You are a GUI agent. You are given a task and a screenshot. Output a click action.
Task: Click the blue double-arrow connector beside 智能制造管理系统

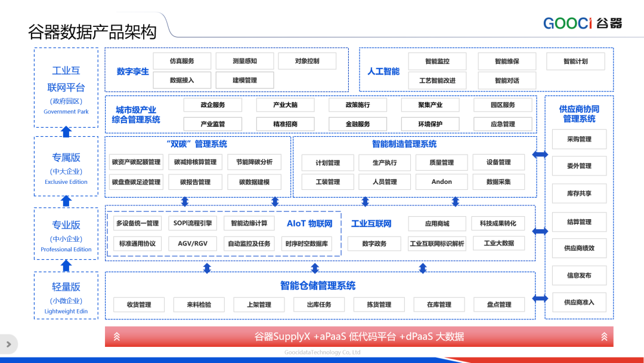pos(540,153)
